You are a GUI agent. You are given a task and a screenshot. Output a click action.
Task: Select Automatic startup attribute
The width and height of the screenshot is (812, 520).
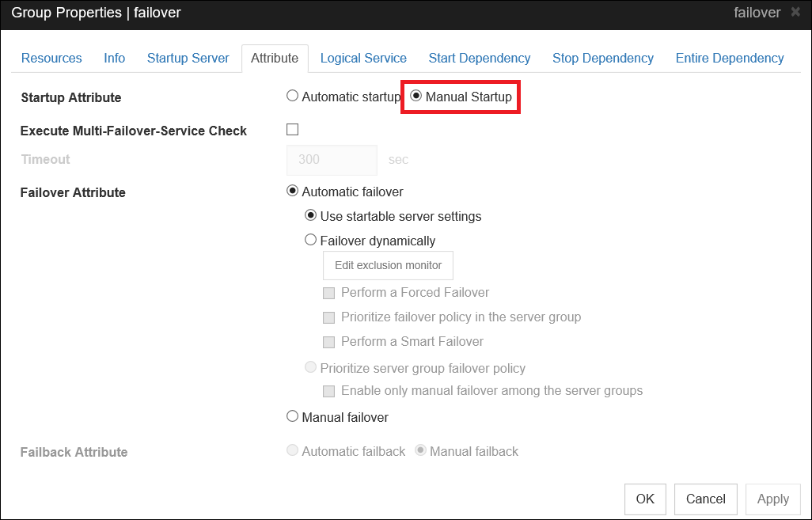pyautogui.click(x=292, y=95)
